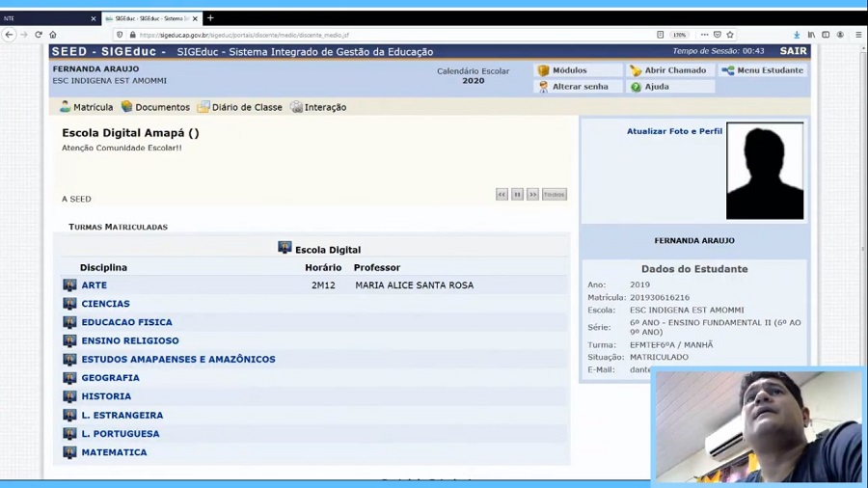Image resolution: width=868 pixels, height=488 pixels.
Task: Open the Documentos menu
Action: [x=155, y=107]
